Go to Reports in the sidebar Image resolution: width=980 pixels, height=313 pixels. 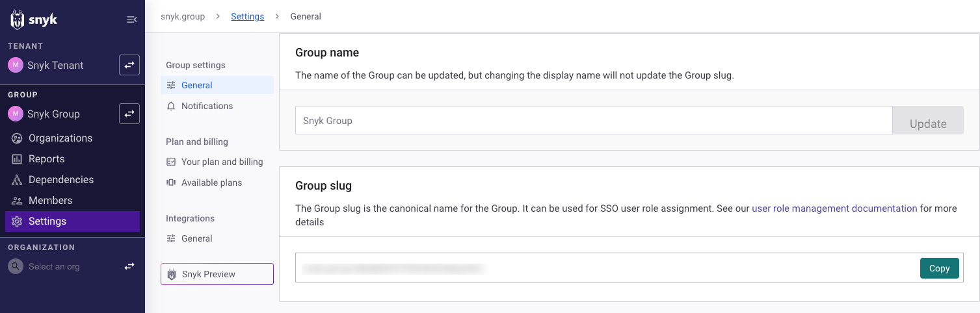(46, 159)
